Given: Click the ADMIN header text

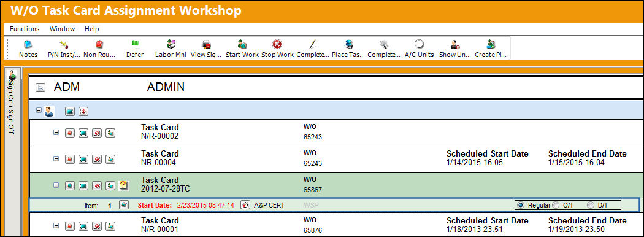Looking at the screenshot, I should (x=166, y=87).
